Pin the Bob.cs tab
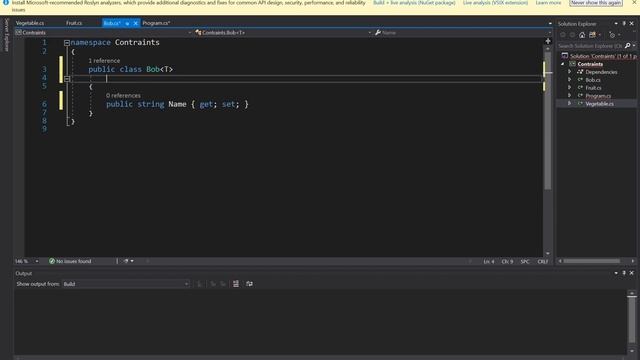The height and width of the screenshot is (360, 640). [127, 23]
